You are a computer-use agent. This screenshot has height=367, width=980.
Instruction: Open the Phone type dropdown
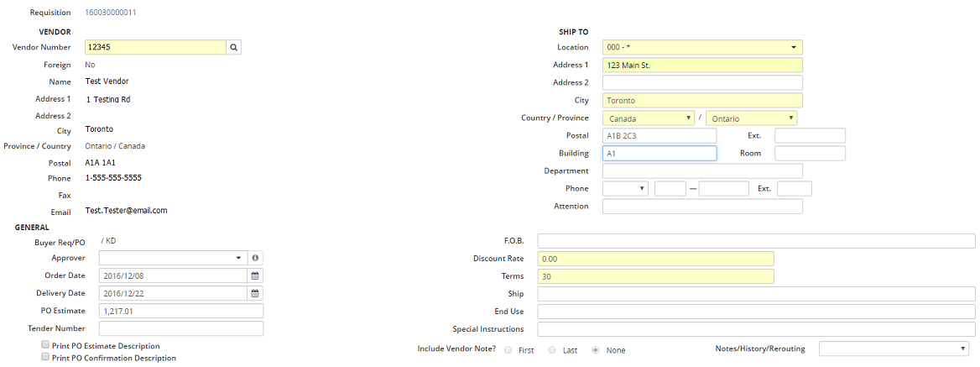625,189
